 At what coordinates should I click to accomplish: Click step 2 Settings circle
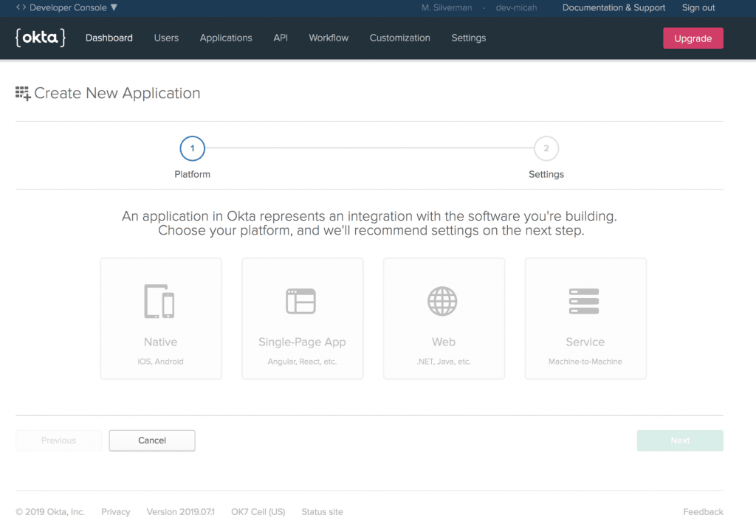(546, 148)
